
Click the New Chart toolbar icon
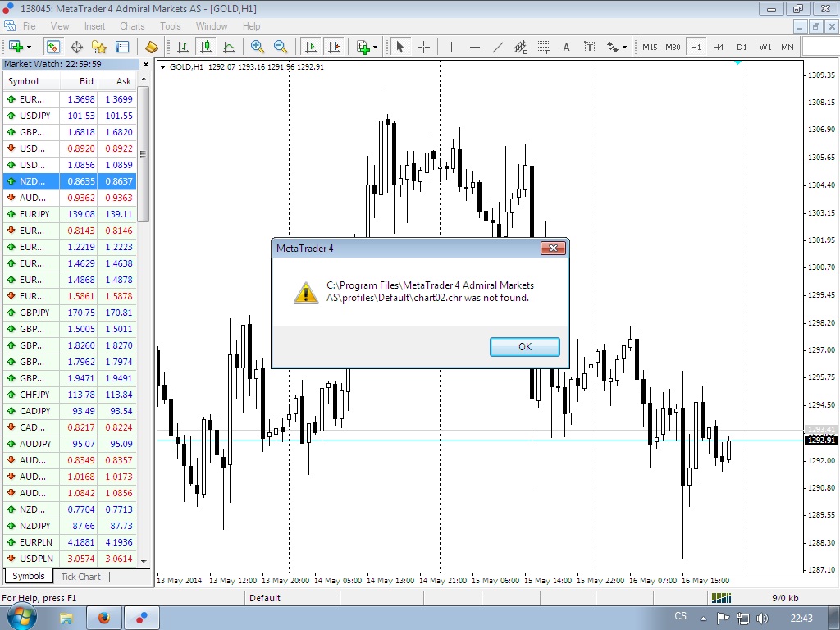click(15, 47)
